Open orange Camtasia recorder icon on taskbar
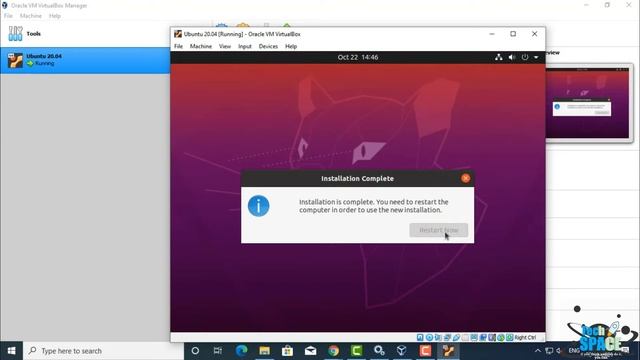The height and width of the screenshot is (360, 640). 425,351
